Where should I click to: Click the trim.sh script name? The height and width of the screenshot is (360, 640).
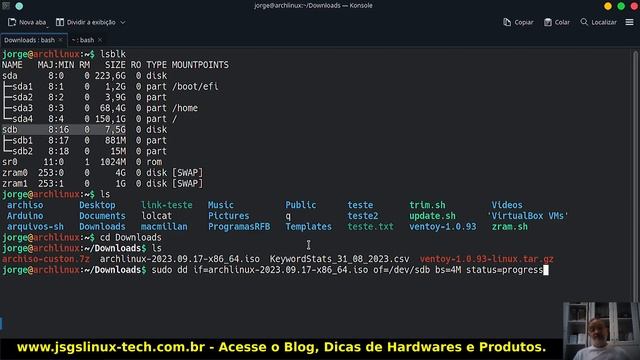coord(427,205)
